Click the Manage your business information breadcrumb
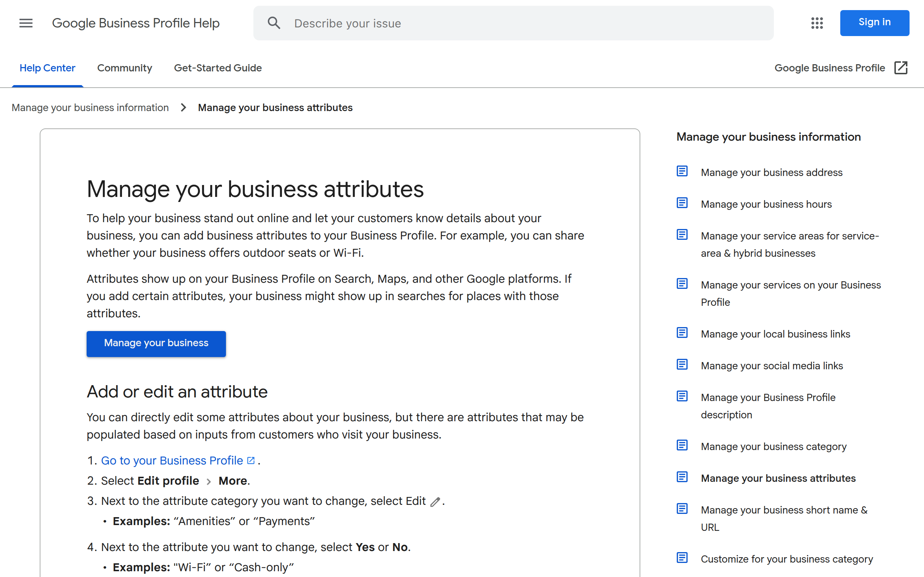This screenshot has height=577, width=924. [90, 107]
